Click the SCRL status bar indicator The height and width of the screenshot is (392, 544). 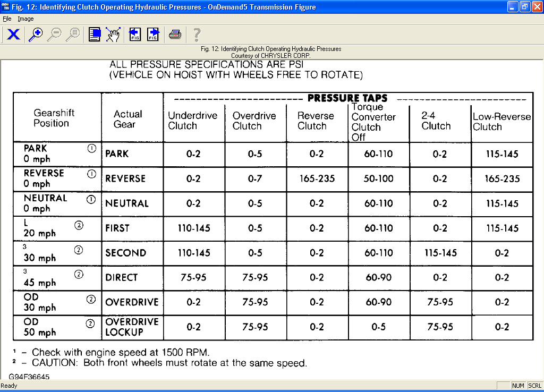click(x=534, y=386)
